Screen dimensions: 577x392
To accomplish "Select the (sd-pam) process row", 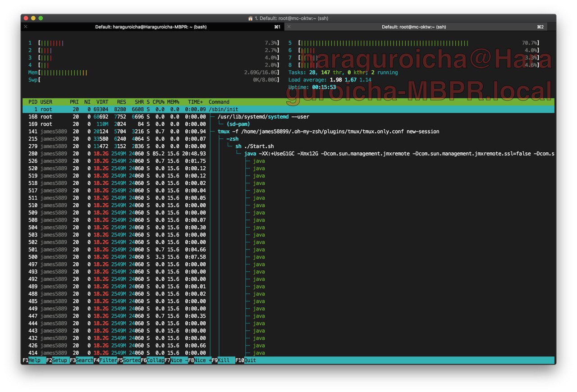I will click(288, 124).
